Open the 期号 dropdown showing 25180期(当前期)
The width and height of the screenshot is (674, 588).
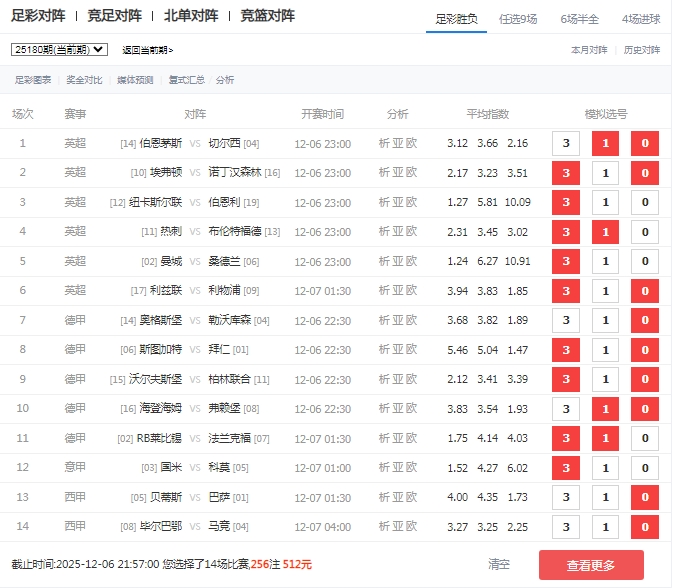(59, 49)
